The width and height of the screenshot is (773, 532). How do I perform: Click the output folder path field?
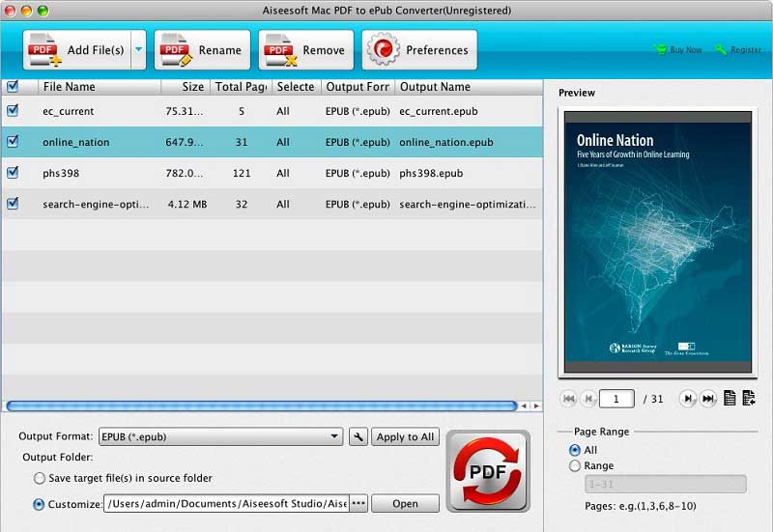[226, 503]
